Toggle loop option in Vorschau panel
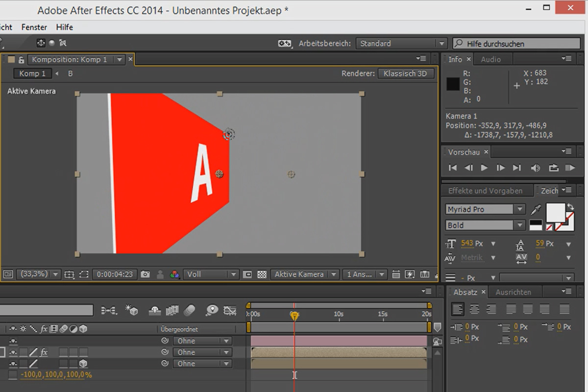This screenshot has width=588, height=392. 553,168
